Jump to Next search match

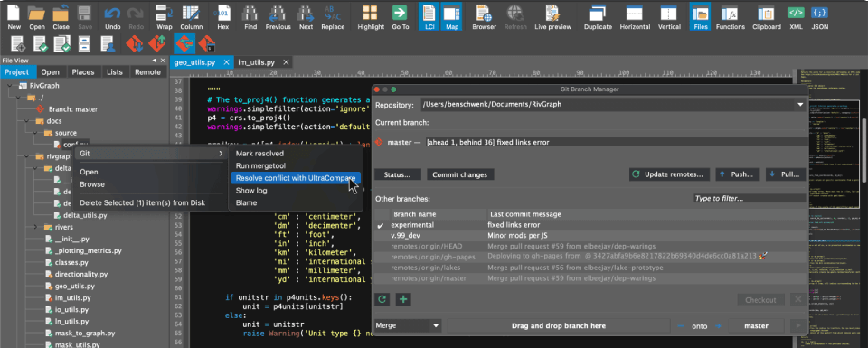[306, 17]
